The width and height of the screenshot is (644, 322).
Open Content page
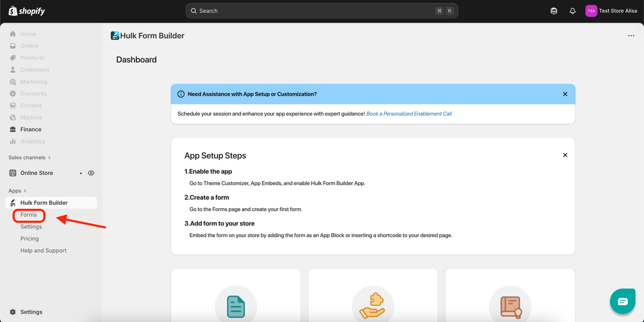31,106
